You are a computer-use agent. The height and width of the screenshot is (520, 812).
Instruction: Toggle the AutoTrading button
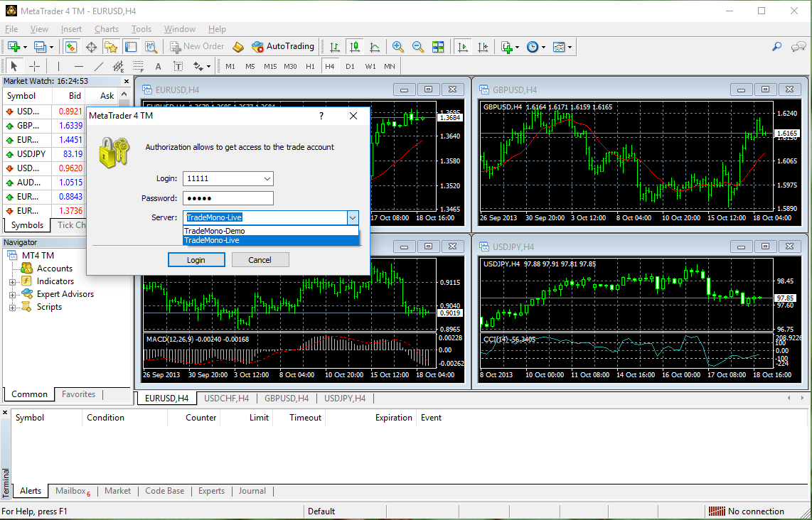pos(283,47)
